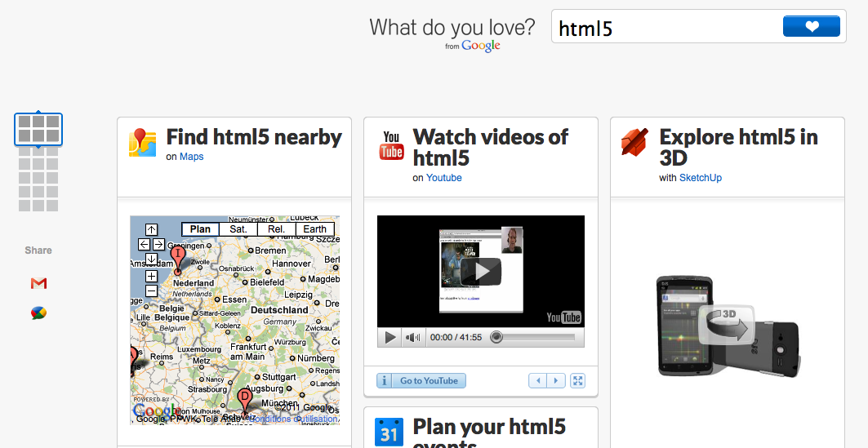Click map marker D near Schweiz

pyautogui.click(x=245, y=401)
